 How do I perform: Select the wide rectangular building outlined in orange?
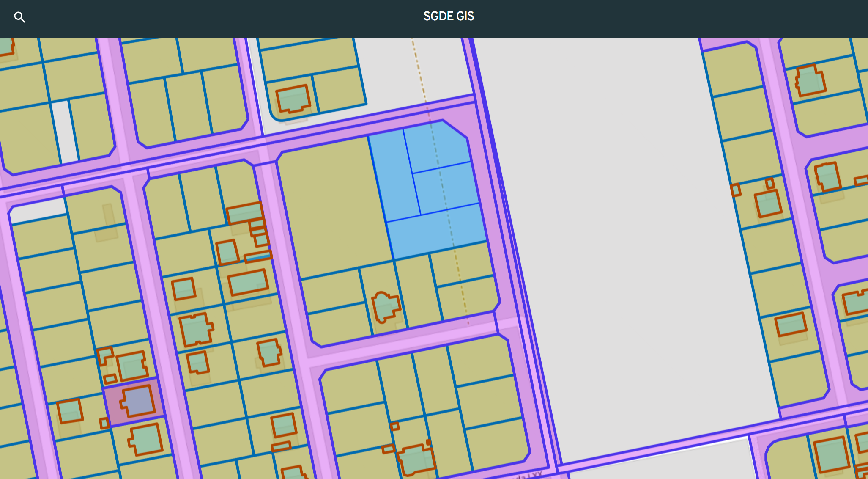(248, 282)
